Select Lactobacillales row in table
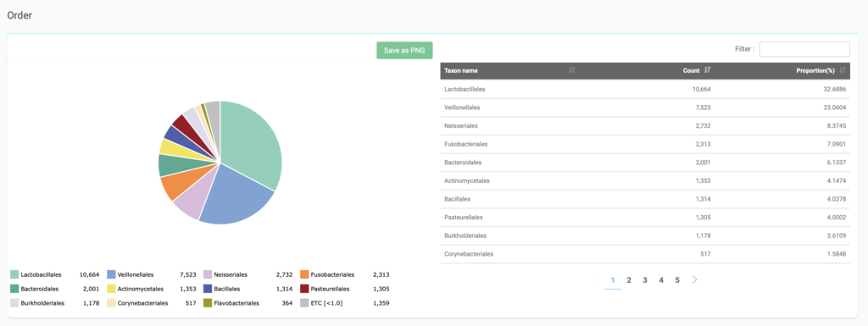 [645, 89]
